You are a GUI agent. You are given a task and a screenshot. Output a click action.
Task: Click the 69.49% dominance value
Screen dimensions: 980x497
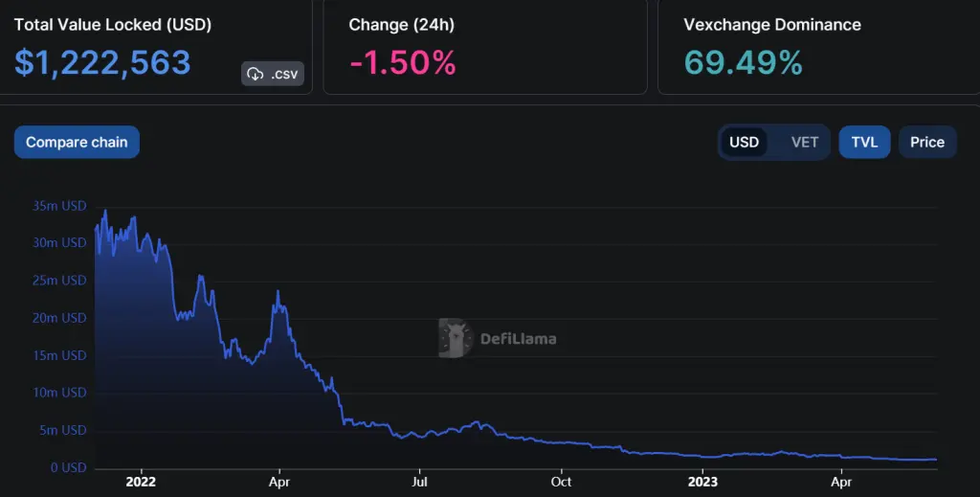click(x=743, y=63)
